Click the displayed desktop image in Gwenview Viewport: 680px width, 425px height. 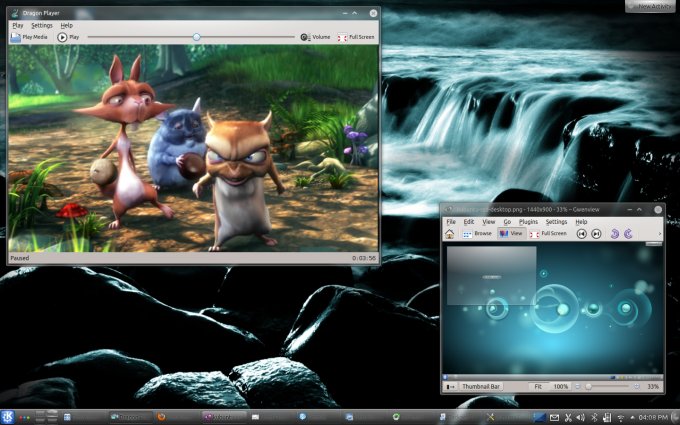(x=552, y=310)
